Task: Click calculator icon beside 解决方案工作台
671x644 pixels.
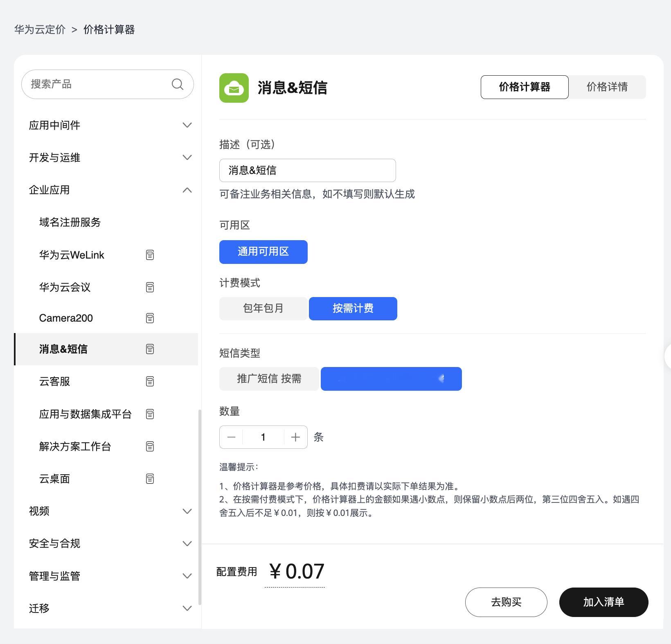Action: pyautogui.click(x=150, y=446)
